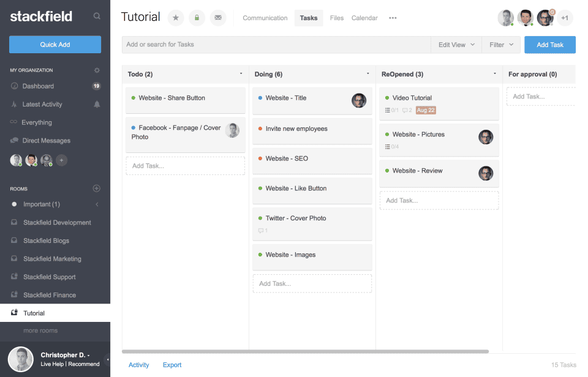Open the Edit View dropdown
588x377 pixels.
point(456,45)
